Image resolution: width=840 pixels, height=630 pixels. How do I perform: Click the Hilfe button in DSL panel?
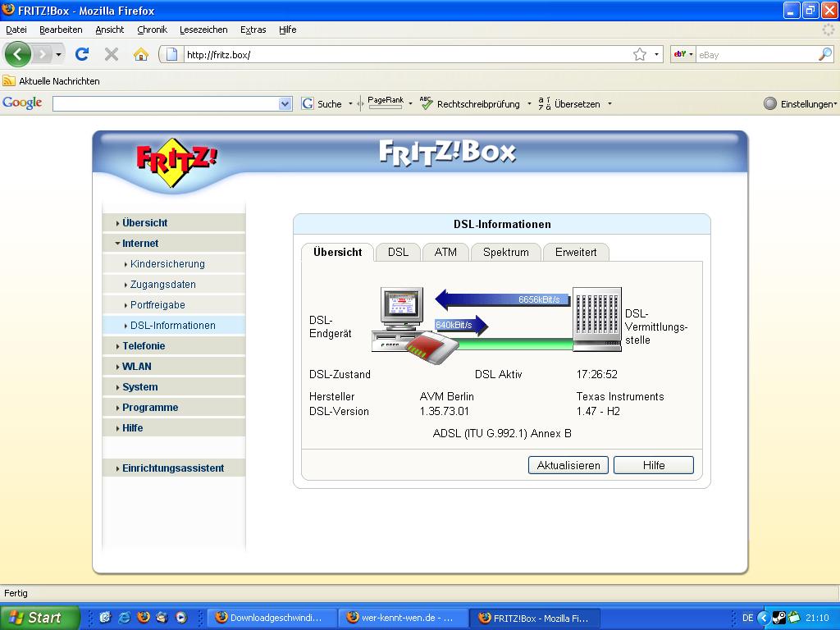[x=654, y=466]
